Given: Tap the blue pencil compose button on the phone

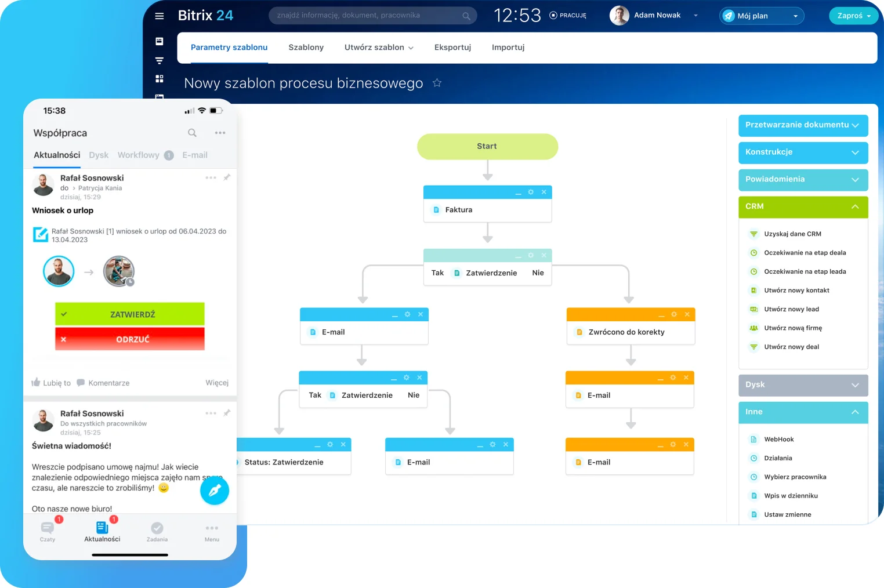Looking at the screenshot, I should [215, 490].
